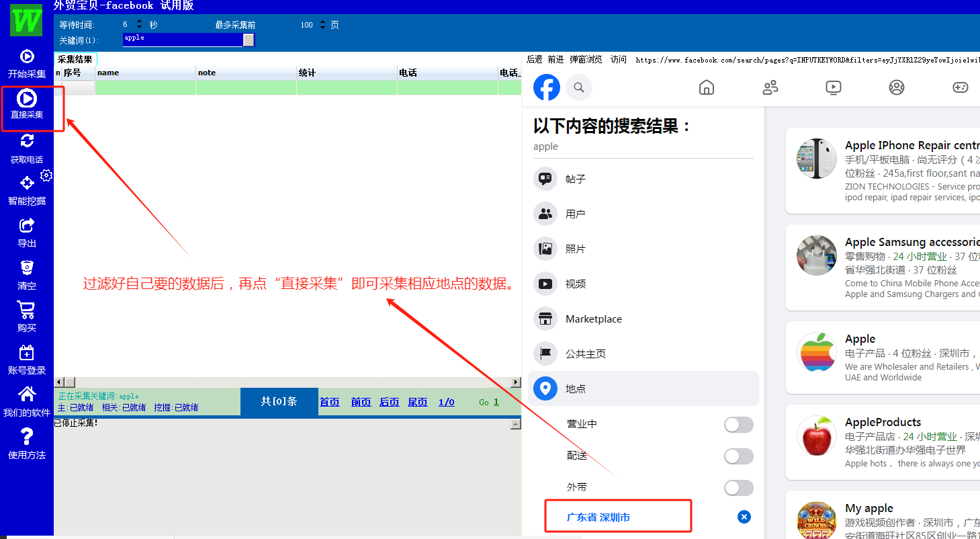Toggle the 外带 takeout switch
Image resolution: width=980 pixels, height=539 pixels.
click(739, 488)
